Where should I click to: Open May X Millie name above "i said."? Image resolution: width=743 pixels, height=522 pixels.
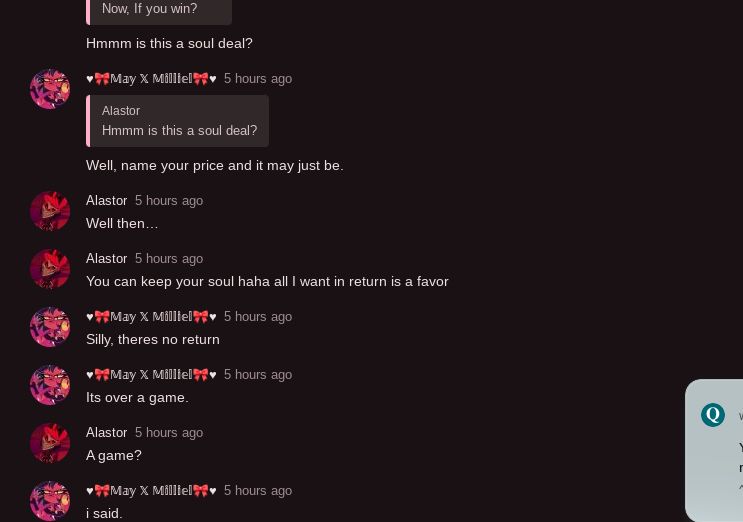coord(151,490)
